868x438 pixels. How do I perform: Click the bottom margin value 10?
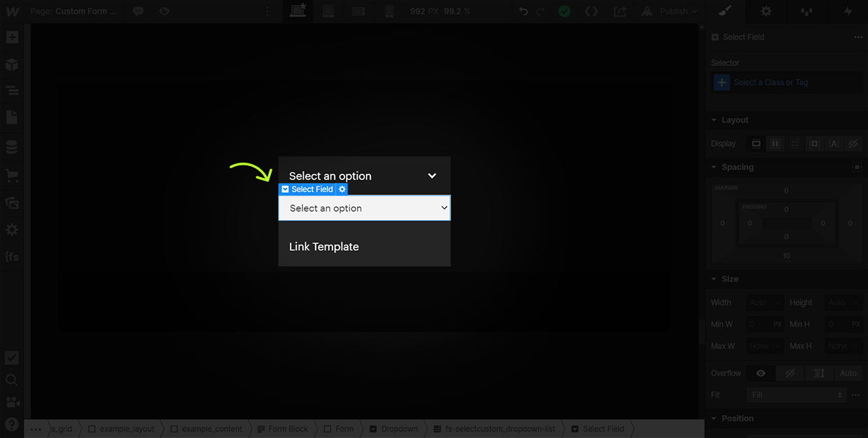tap(786, 256)
